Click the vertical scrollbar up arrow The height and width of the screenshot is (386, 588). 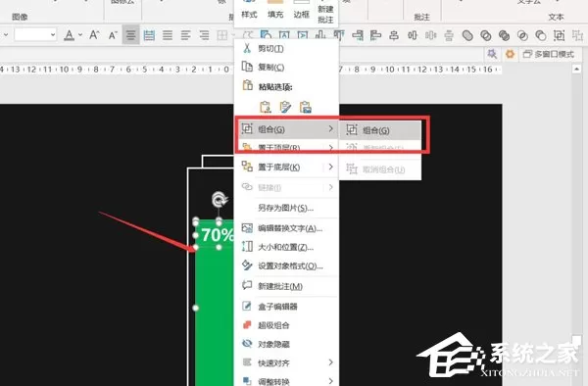coord(577,69)
